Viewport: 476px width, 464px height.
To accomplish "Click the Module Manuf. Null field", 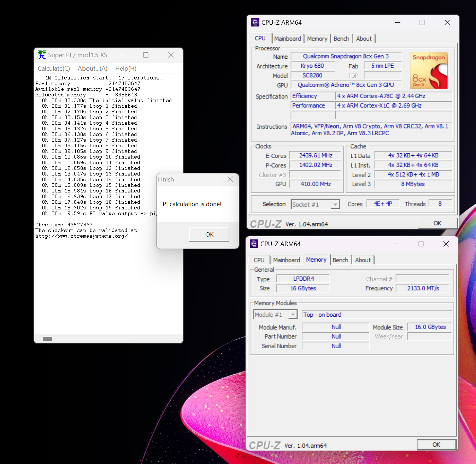I will click(x=336, y=327).
